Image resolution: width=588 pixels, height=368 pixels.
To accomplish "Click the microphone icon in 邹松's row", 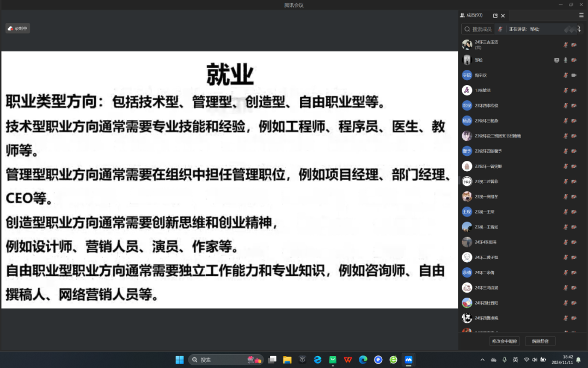I will pyautogui.click(x=566, y=60).
